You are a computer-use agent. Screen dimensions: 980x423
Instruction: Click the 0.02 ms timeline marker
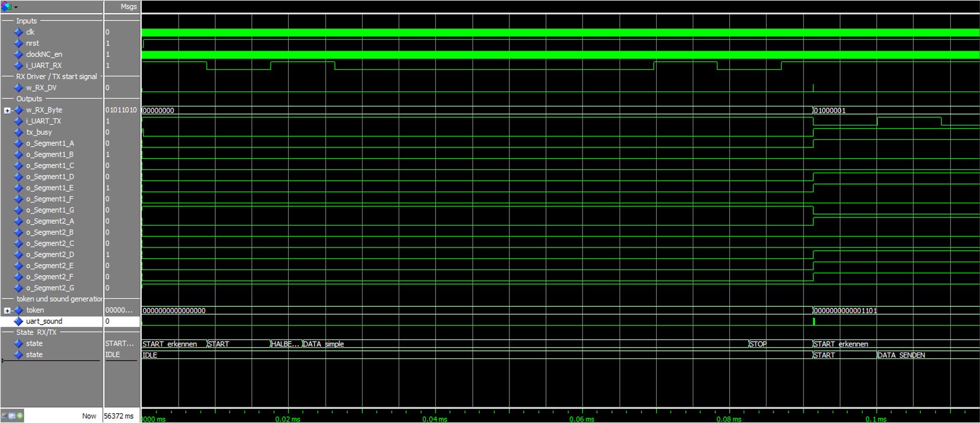click(x=288, y=419)
